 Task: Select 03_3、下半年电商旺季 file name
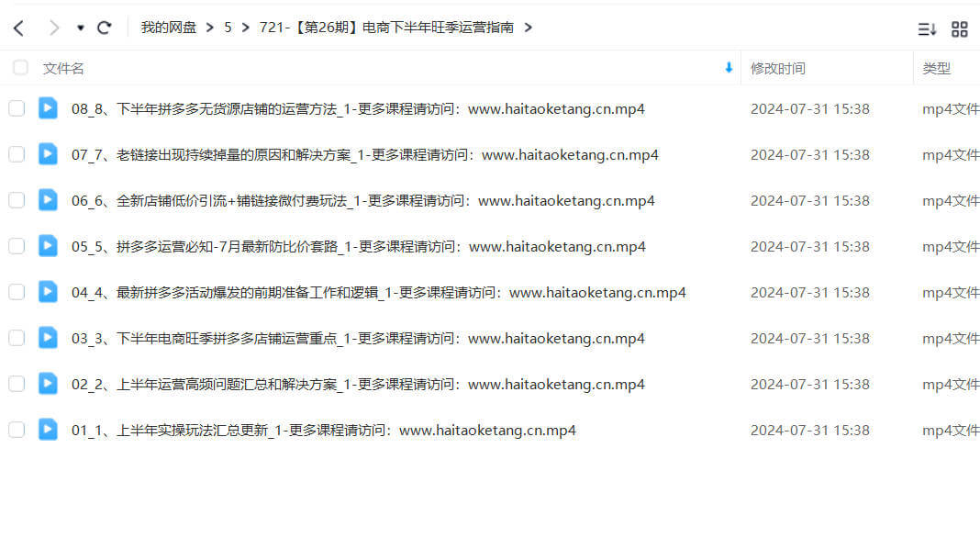(358, 339)
